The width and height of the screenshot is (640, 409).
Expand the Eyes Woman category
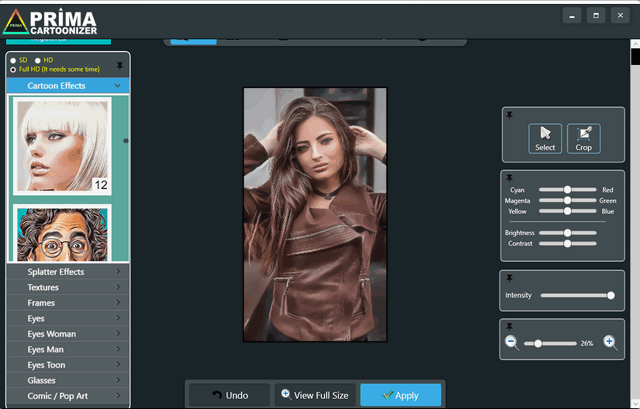[66, 334]
